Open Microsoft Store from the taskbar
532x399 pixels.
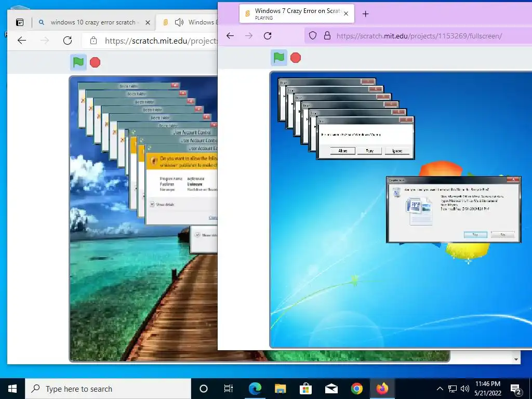(305, 389)
